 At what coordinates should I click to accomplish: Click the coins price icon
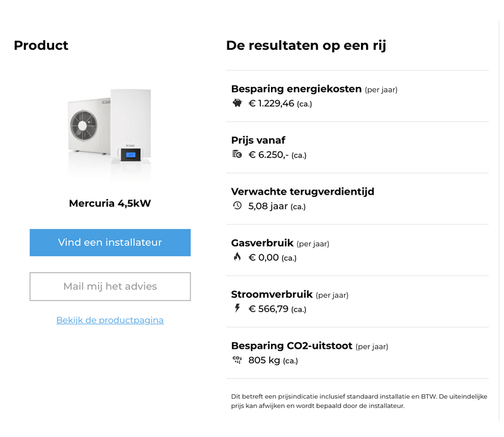(237, 154)
